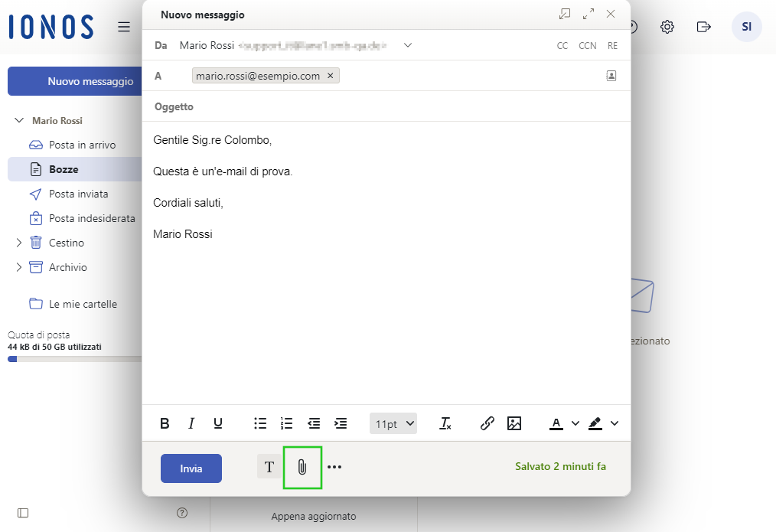Open the address book picker
This screenshot has height=532, width=776.
tap(611, 76)
